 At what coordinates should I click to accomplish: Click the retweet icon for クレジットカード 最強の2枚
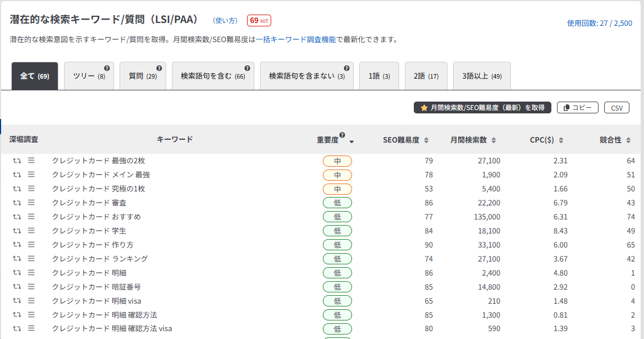click(x=17, y=161)
